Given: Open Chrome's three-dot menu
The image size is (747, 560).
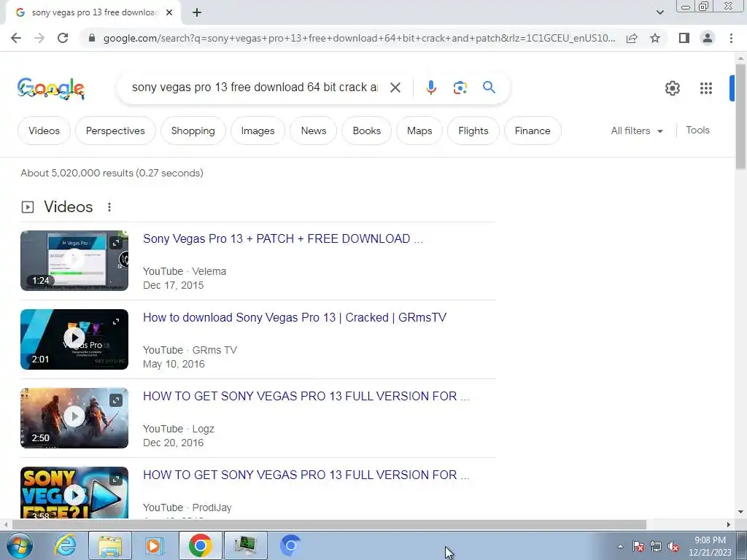Looking at the screenshot, I should tap(731, 38).
